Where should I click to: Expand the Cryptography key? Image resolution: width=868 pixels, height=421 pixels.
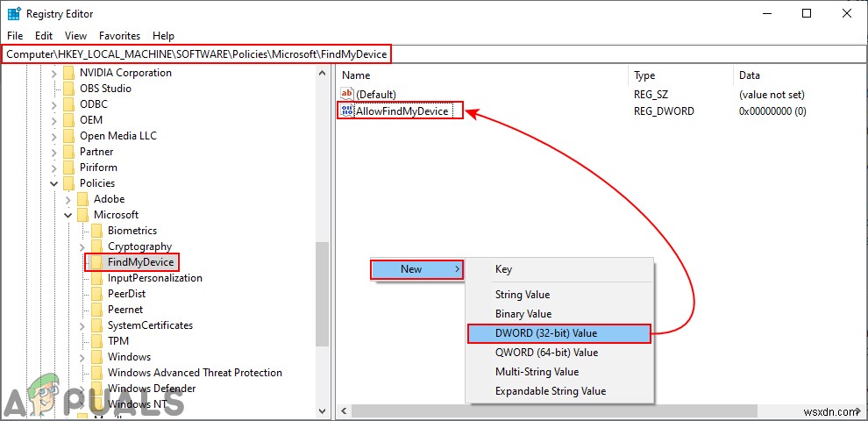click(x=82, y=246)
